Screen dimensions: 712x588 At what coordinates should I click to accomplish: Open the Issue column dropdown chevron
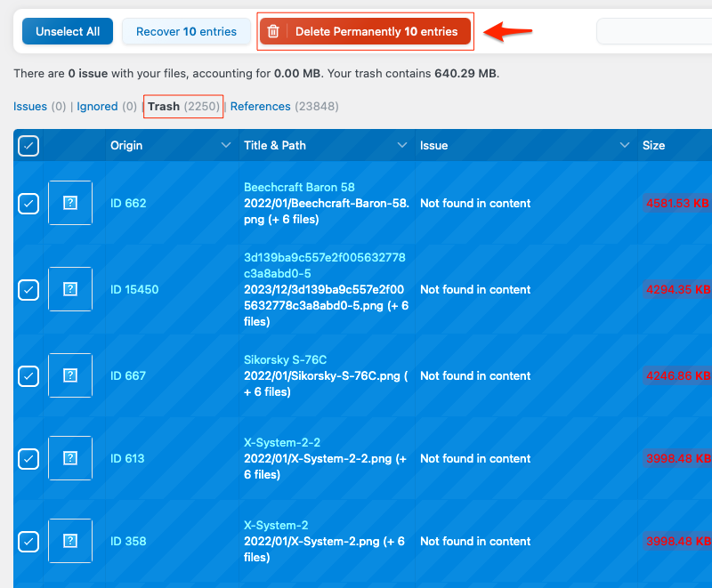pos(624,146)
